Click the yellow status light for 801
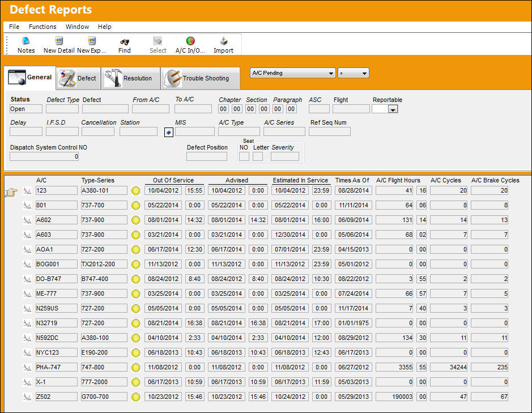Screen dimensions: 532x413 tap(136, 206)
